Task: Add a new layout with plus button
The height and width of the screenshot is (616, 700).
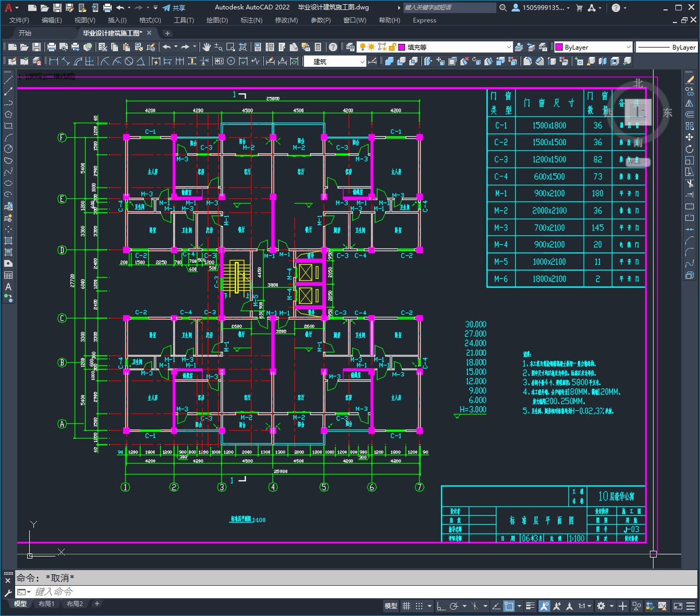Action: pyautogui.click(x=97, y=603)
